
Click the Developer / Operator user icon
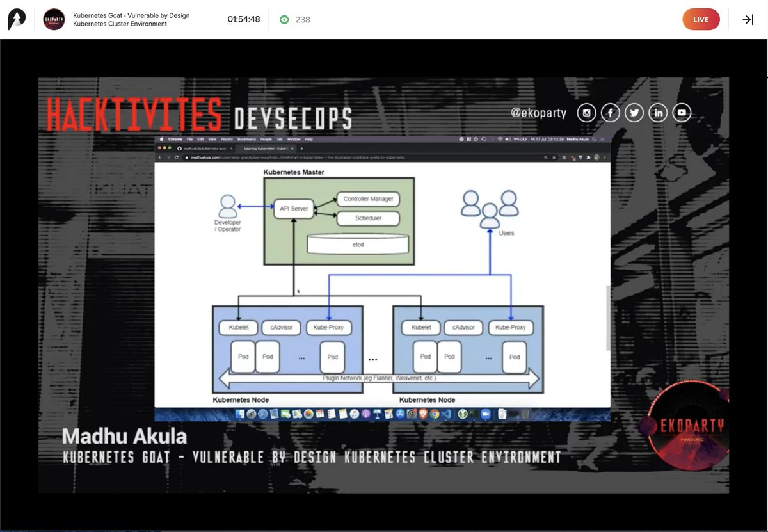(x=227, y=207)
